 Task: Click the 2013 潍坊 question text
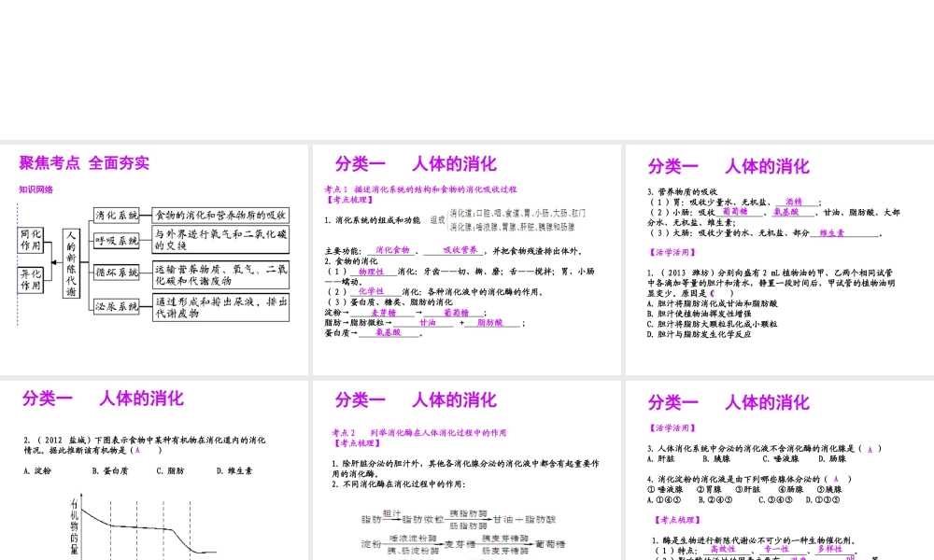click(x=771, y=283)
